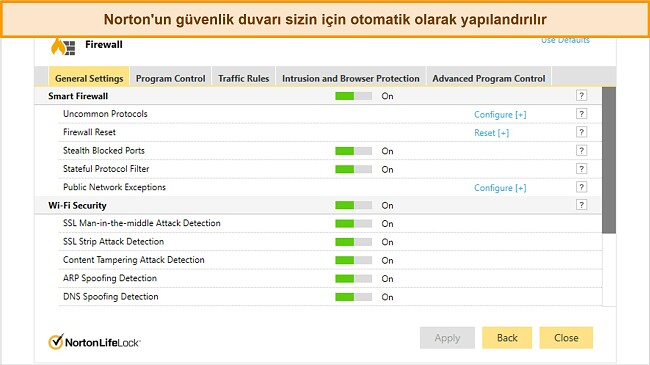Toggle DNS Spoofing Detection switch

click(x=353, y=297)
